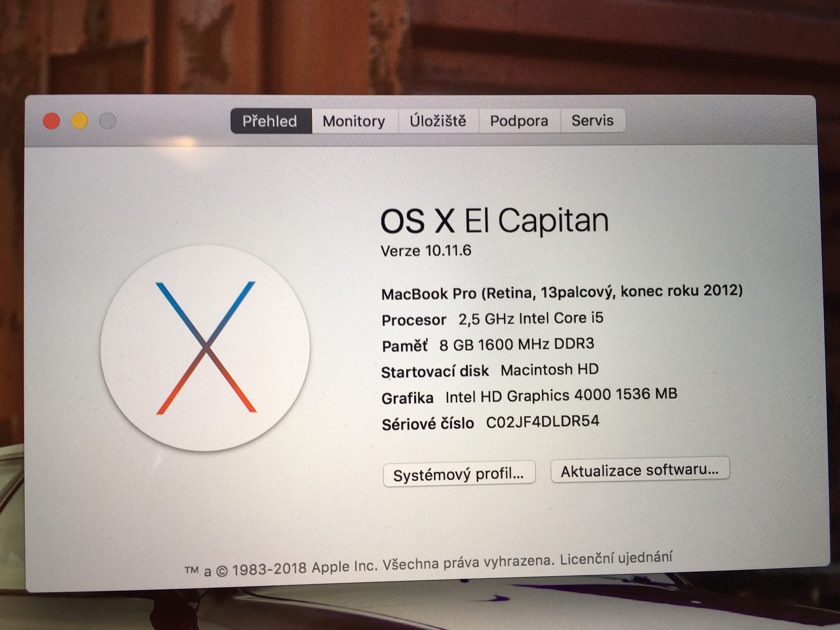Image resolution: width=840 pixels, height=630 pixels.
Task: Select the Úložiště tab
Action: 438,121
